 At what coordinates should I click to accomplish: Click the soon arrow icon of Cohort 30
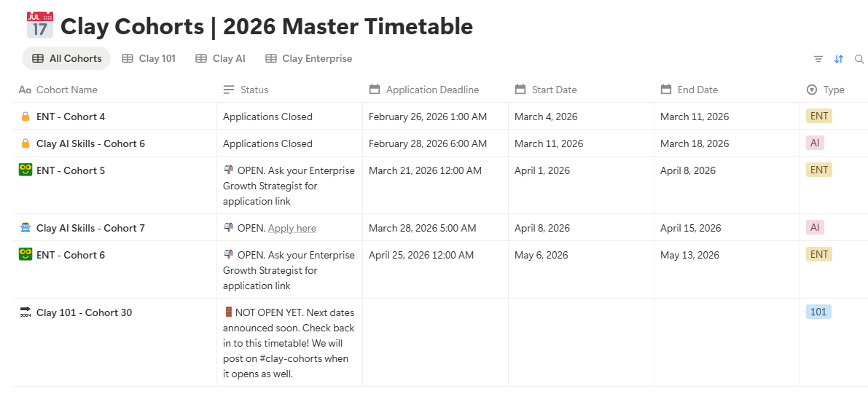pyautogui.click(x=25, y=312)
